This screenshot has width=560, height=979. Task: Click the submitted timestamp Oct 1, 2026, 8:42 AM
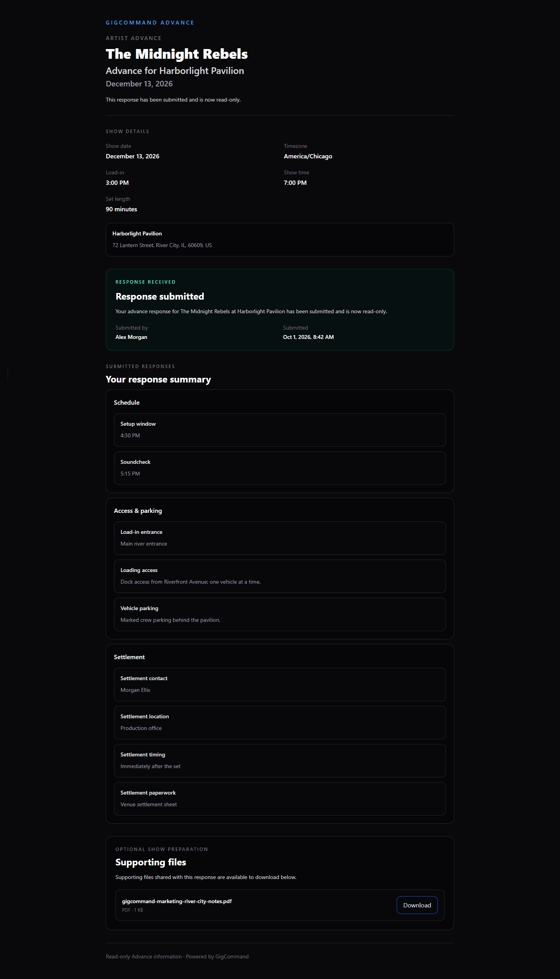[308, 337]
